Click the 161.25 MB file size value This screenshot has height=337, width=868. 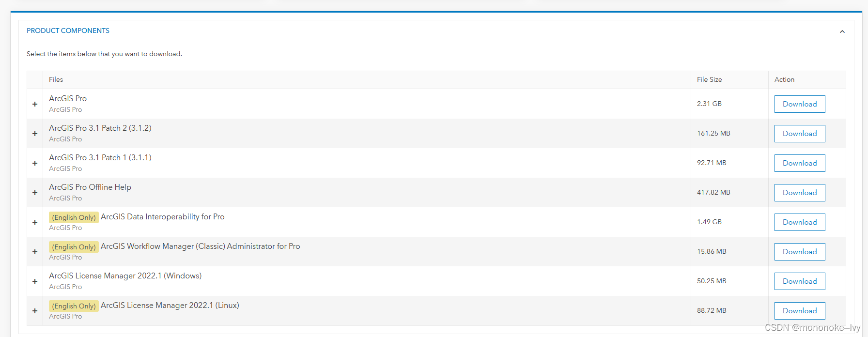click(713, 133)
